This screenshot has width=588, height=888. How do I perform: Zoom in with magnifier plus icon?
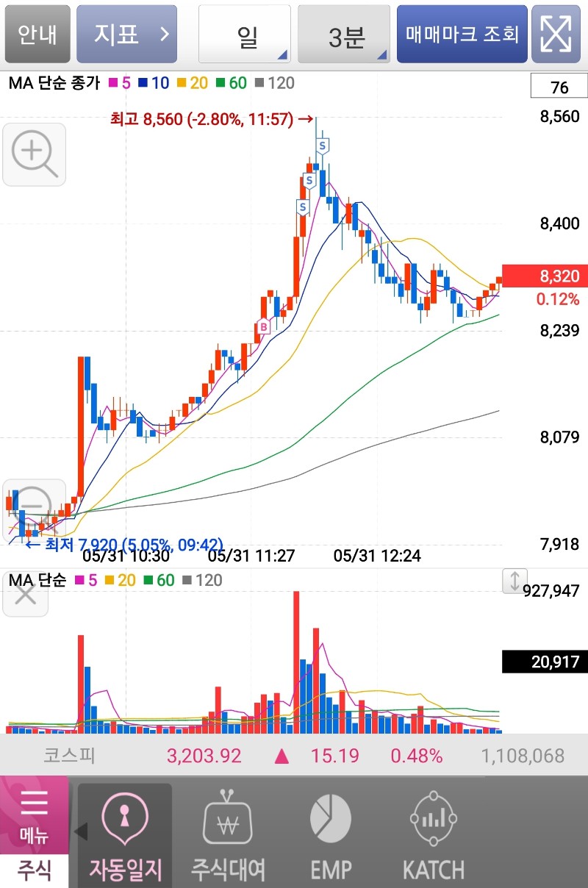click(x=35, y=154)
